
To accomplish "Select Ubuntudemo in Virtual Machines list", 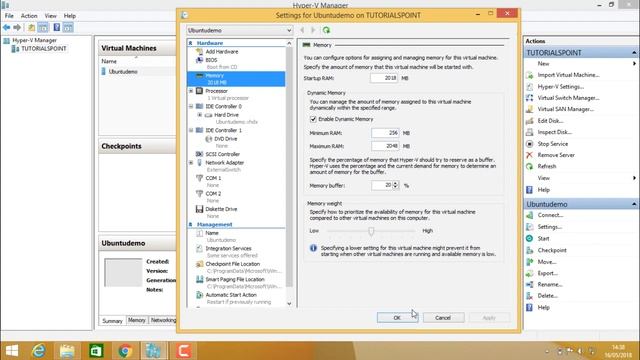I will pyautogui.click(x=123, y=72).
